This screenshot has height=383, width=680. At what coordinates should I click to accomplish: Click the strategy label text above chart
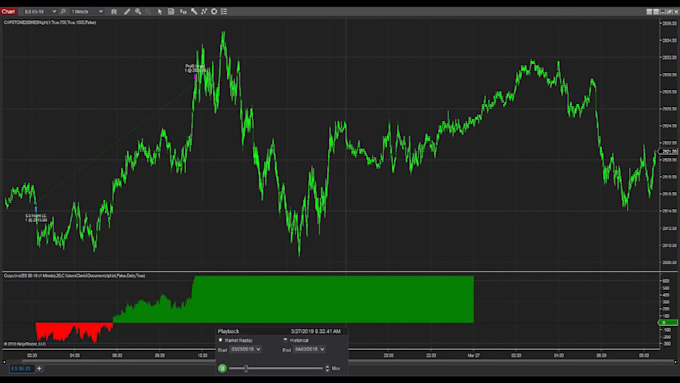coord(50,23)
